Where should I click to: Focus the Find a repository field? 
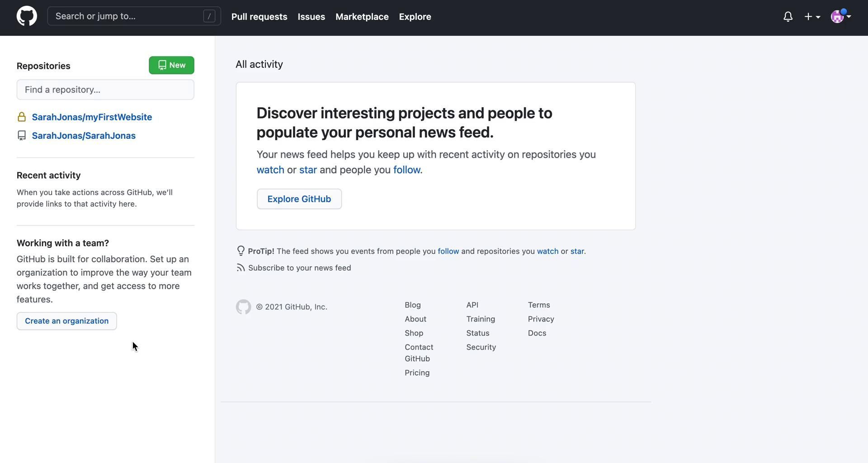click(105, 90)
